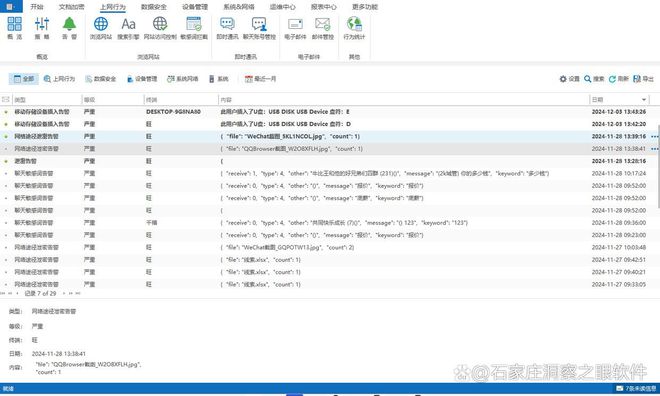Image resolution: width=660 pixels, height=396 pixels.
Task: Switch to the 文档加密 ribbon tab
Action: click(x=72, y=7)
